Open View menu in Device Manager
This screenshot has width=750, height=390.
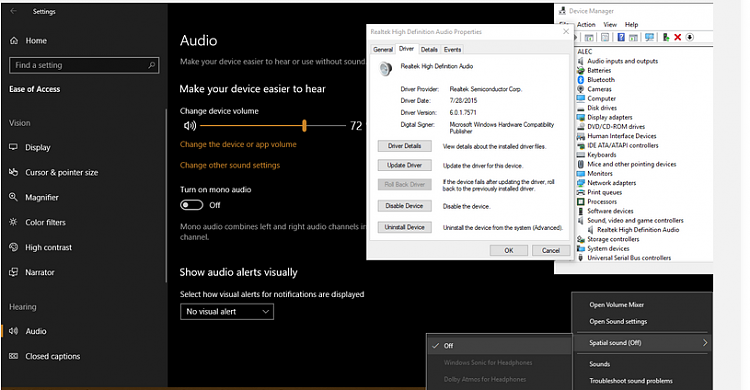[610, 24]
